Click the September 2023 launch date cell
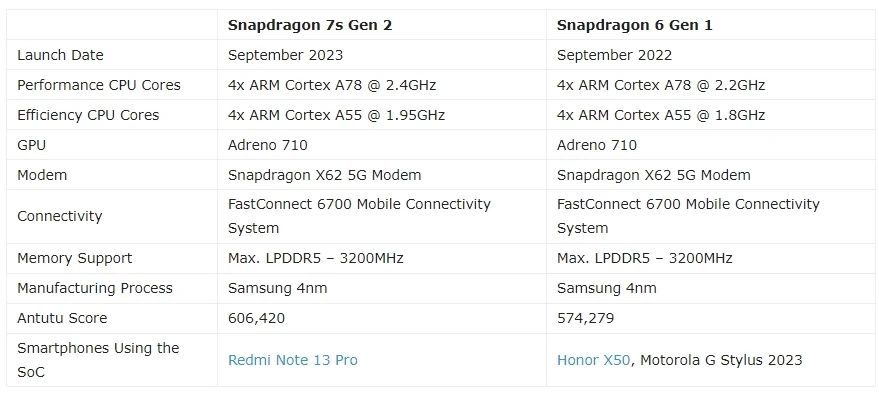Viewport: 879px width, 415px height. 286,55
